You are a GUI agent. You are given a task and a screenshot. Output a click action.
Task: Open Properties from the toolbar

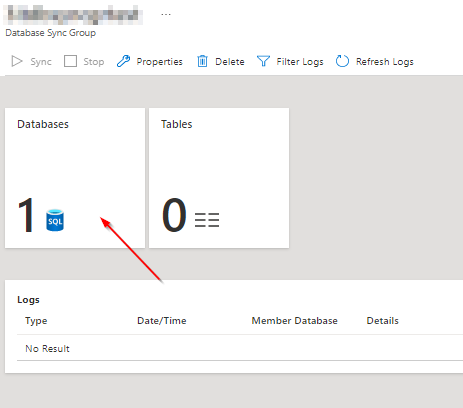[x=160, y=62]
